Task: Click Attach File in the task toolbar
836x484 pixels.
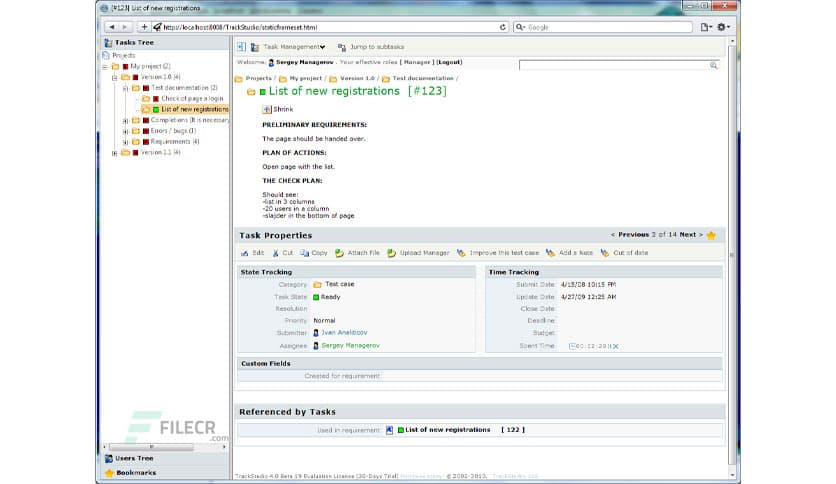Action: pyautogui.click(x=357, y=253)
